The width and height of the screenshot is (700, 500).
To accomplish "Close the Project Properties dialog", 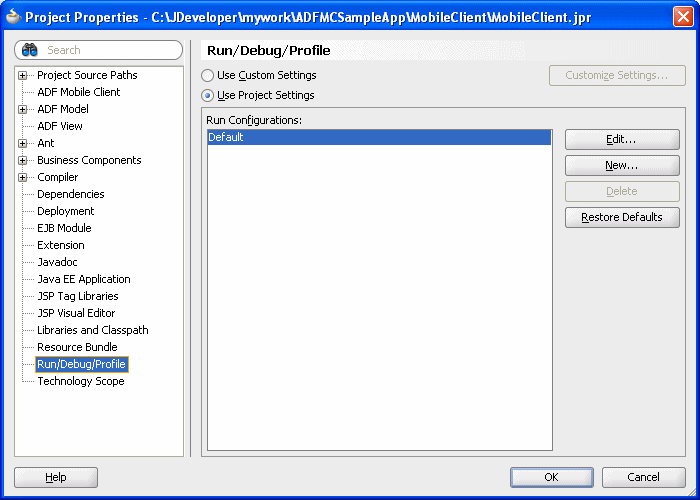I will coord(683,17).
